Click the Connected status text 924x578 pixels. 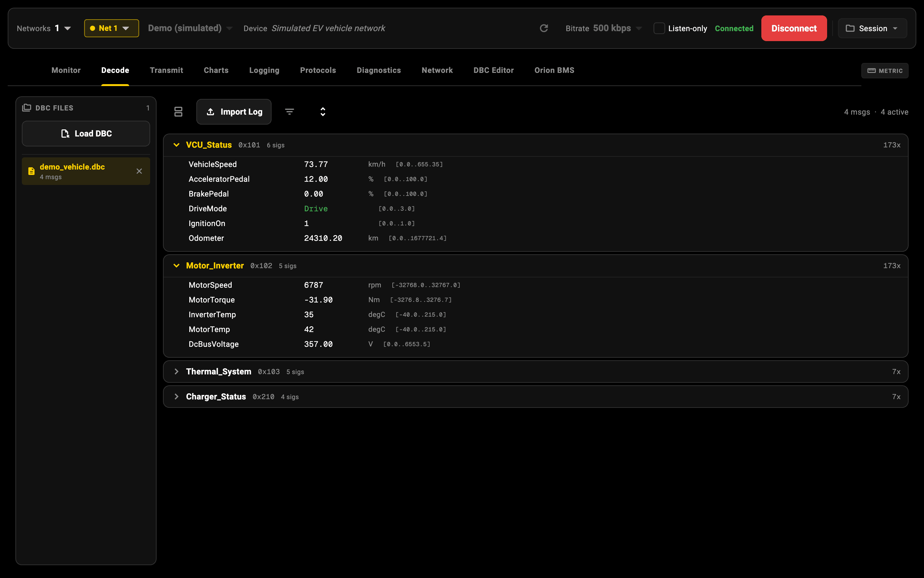pos(734,28)
